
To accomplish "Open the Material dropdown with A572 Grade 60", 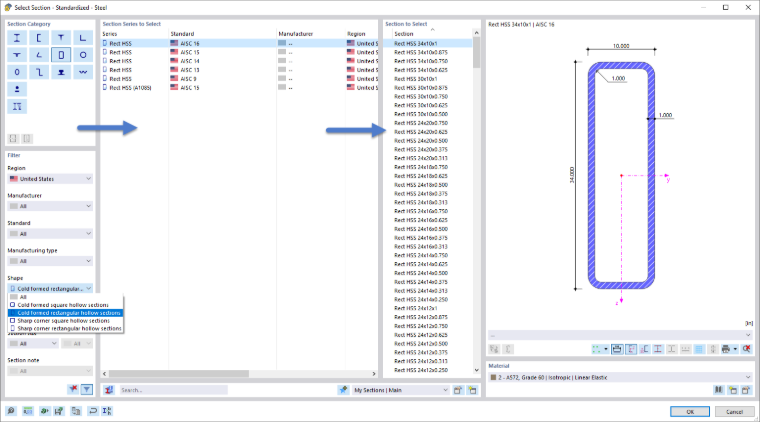I will [x=620, y=377].
